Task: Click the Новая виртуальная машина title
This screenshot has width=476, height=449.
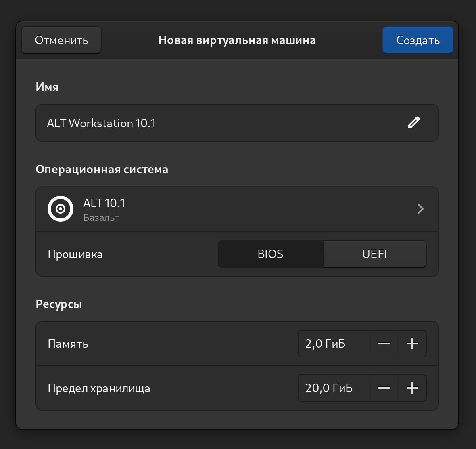Action: point(237,40)
